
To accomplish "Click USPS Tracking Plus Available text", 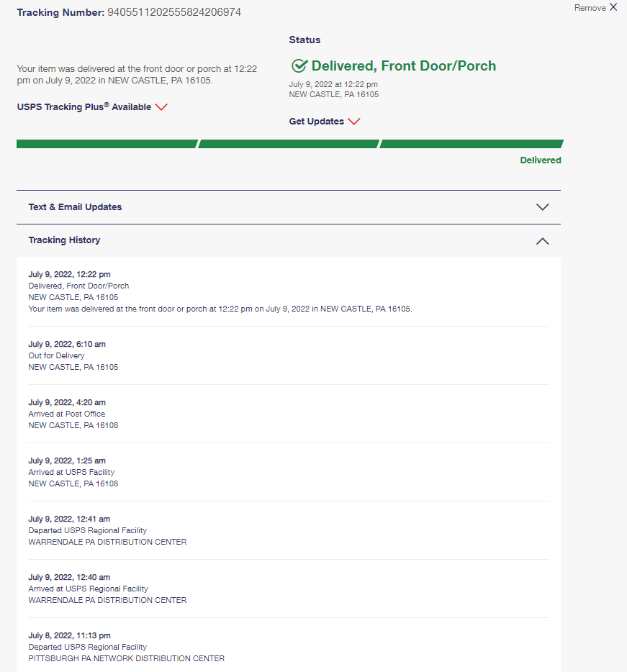I will [x=84, y=107].
